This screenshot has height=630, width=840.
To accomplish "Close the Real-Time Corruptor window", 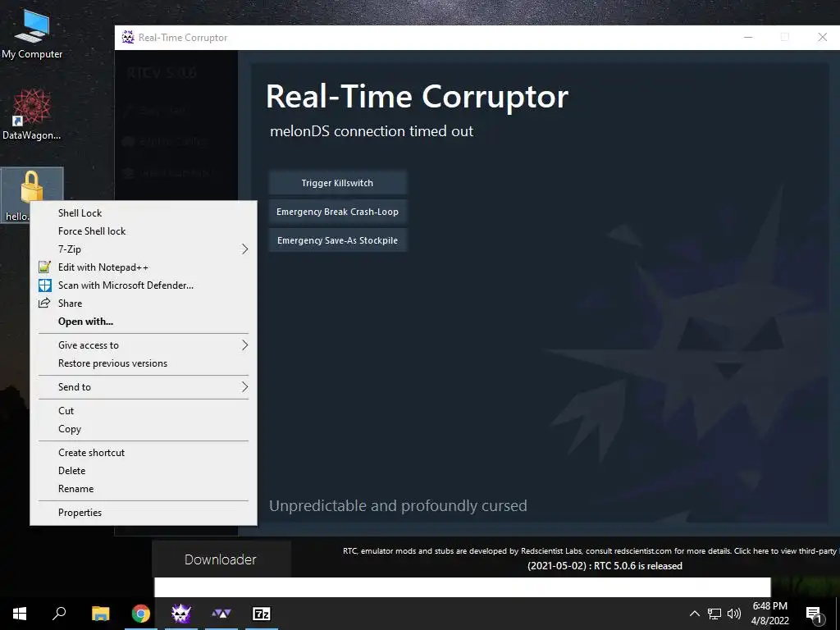I will (x=822, y=37).
